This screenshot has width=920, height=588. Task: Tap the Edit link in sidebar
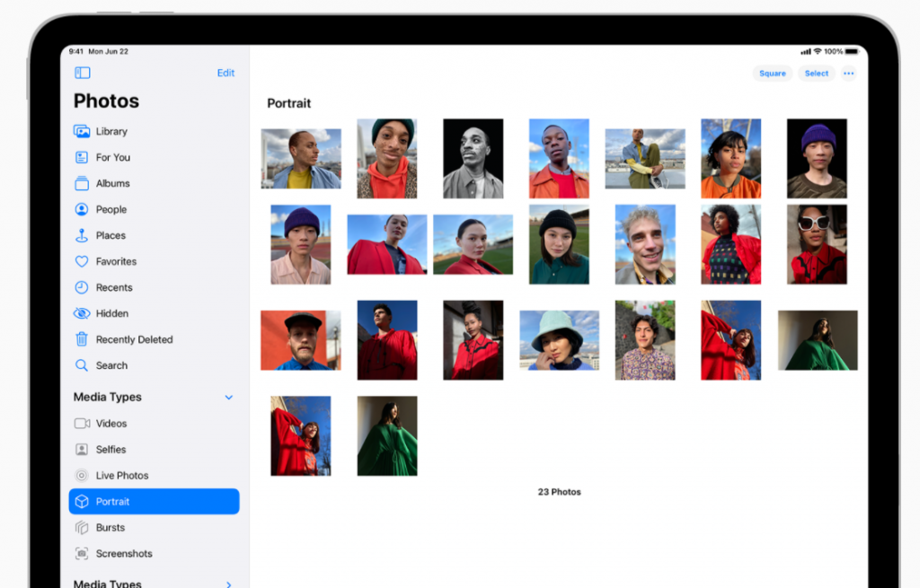tap(226, 73)
